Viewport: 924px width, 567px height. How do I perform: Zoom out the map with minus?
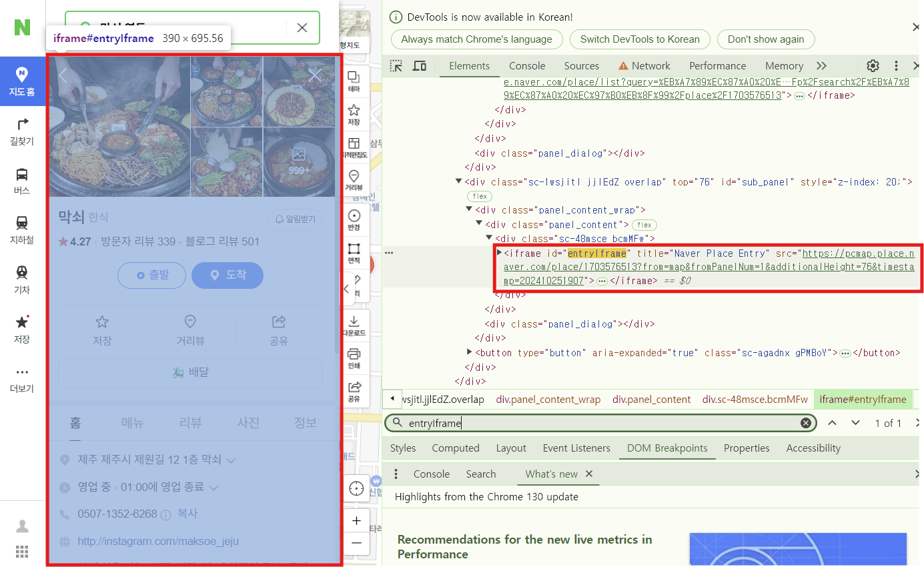coord(356,543)
